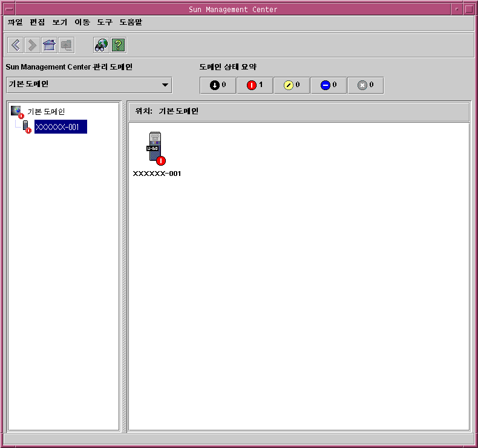Show down alarms (black arrow) status button

(218, 85)
